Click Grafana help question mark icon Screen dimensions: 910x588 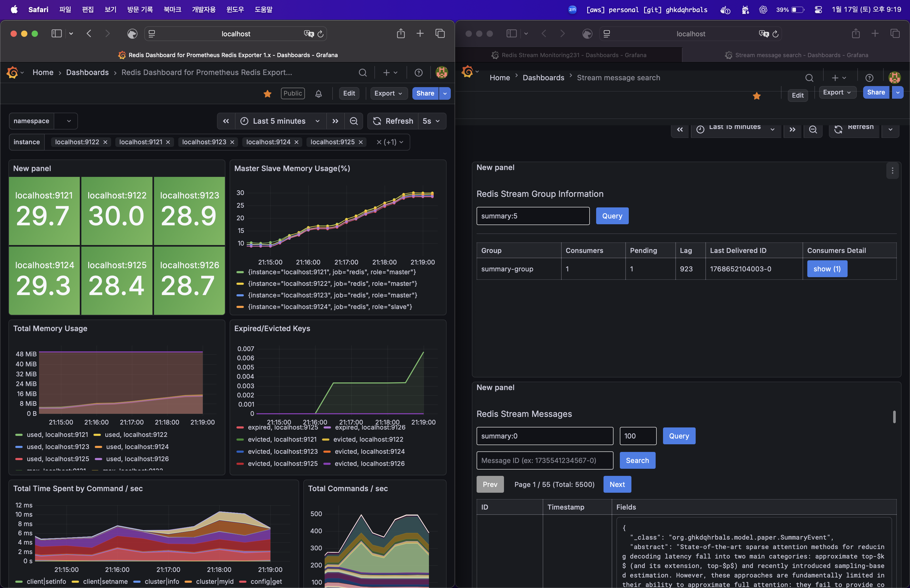click(x=418, y=73)
